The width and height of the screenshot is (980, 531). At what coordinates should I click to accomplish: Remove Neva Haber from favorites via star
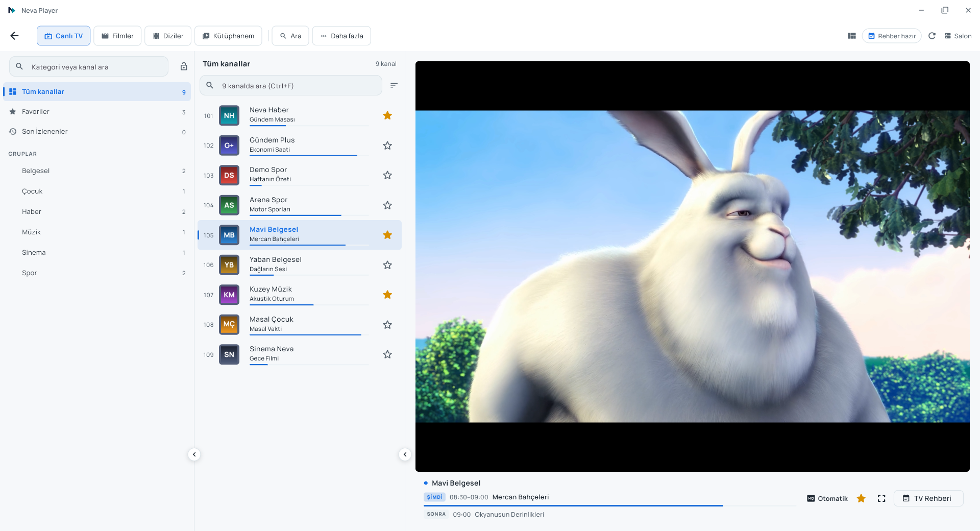click(387, 115)
